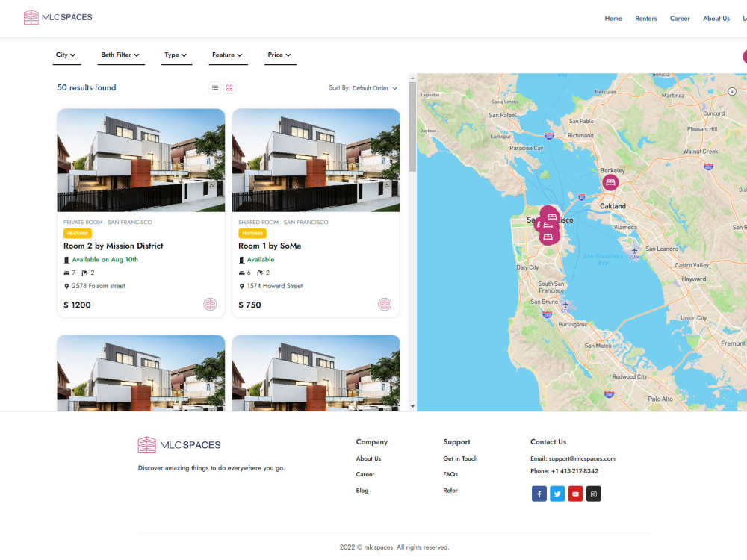Click the listings panel scrollbar thumb

pyautogui.click(x=412, y=127)
